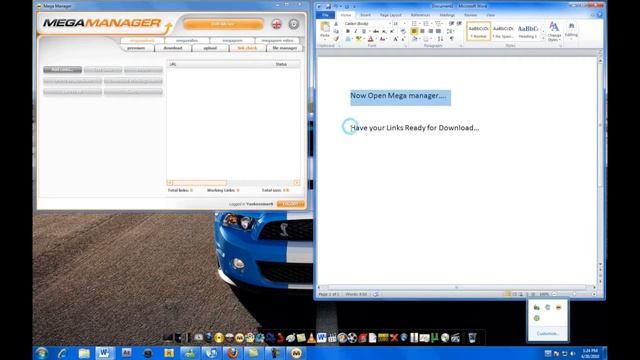Switch to Mega Manager taskbar button

(x=296, y=353)
